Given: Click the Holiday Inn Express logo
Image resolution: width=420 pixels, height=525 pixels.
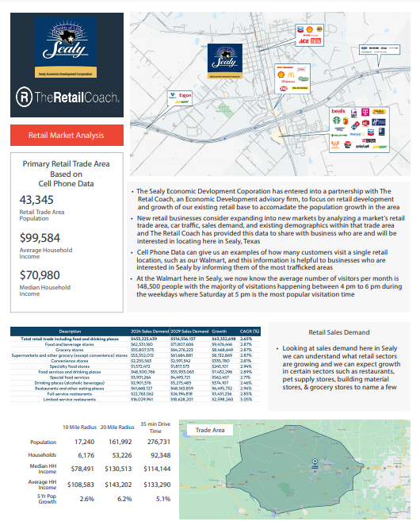Looking at the screenshot, I should pyautogui.click(x=379, y=122).
